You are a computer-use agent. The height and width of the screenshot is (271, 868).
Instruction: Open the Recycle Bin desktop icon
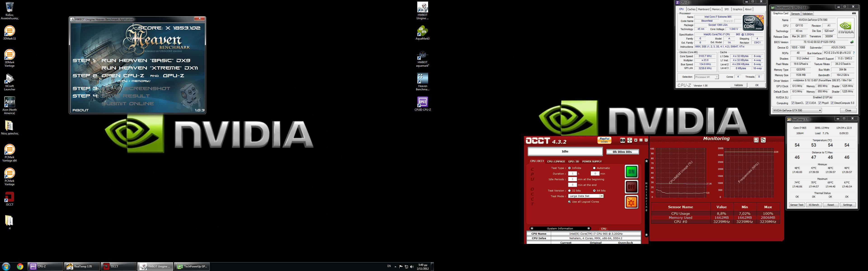point(9,10)
